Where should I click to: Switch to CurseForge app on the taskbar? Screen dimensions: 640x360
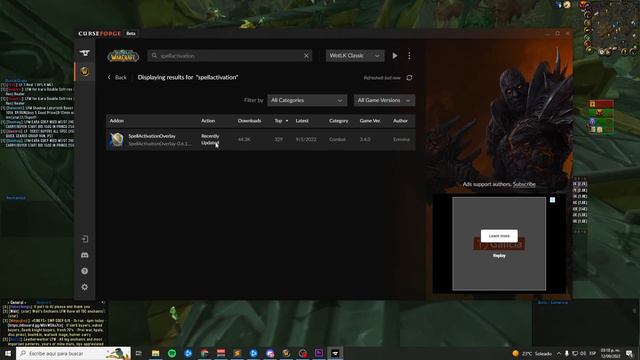click(335, 353)
